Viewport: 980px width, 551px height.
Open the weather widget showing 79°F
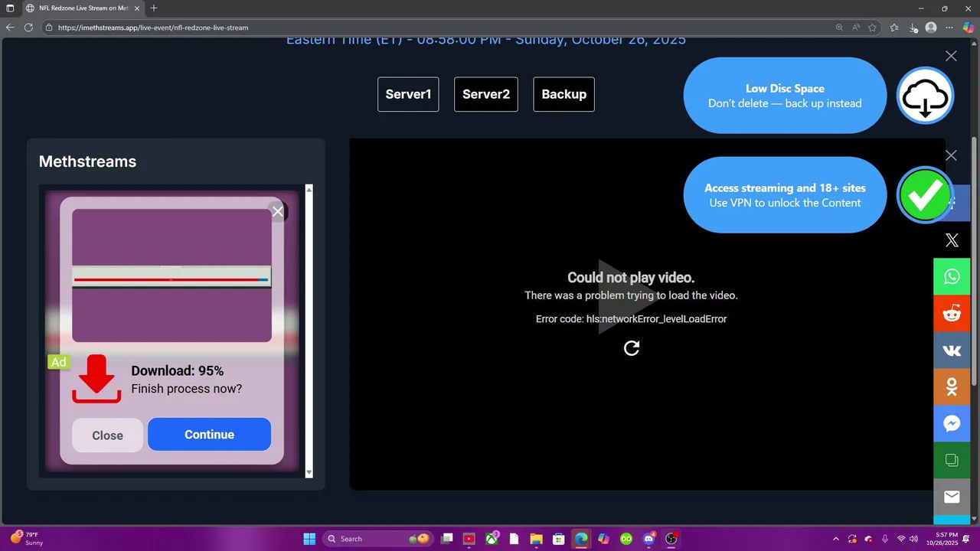(x=26, y=539)
